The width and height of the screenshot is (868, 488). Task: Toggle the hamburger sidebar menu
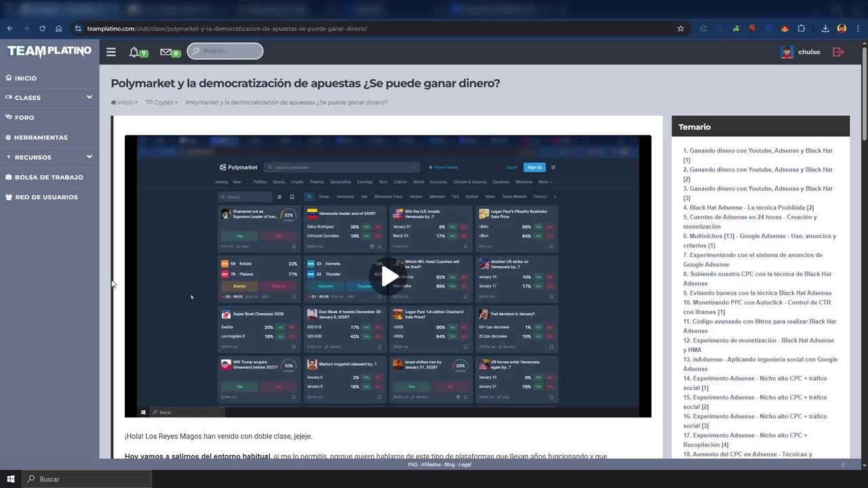[111, 52]
